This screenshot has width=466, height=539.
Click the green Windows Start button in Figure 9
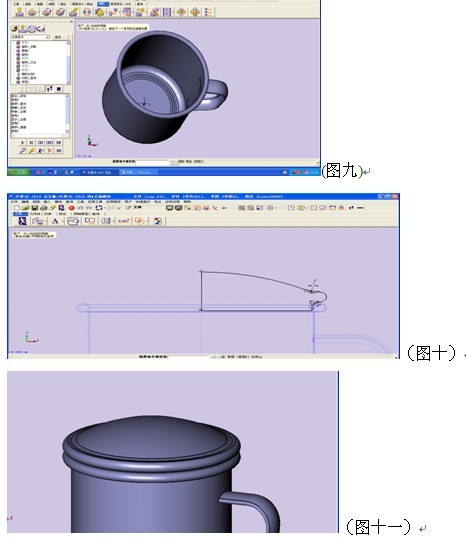point(19,172)
